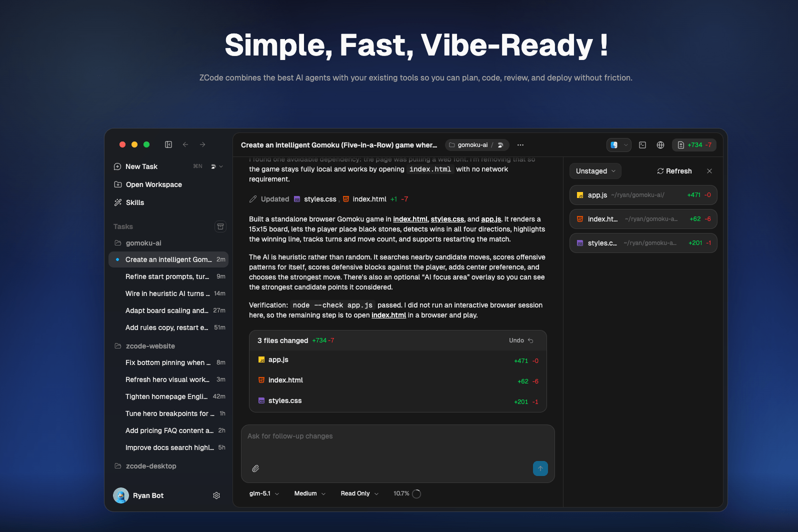This screenshot has width=798, height=532.
Task: Click the pencil Updated icon
Action: click(x=253, y=199)
